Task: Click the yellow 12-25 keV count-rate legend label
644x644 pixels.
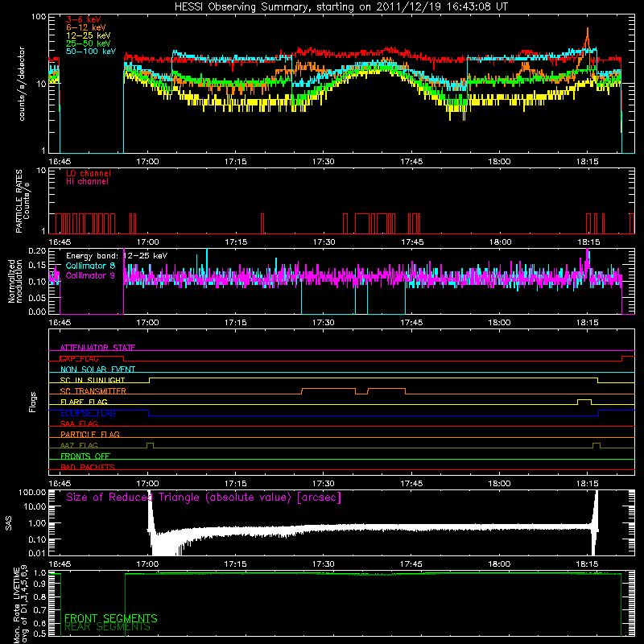Action: (x=88, y=35)
